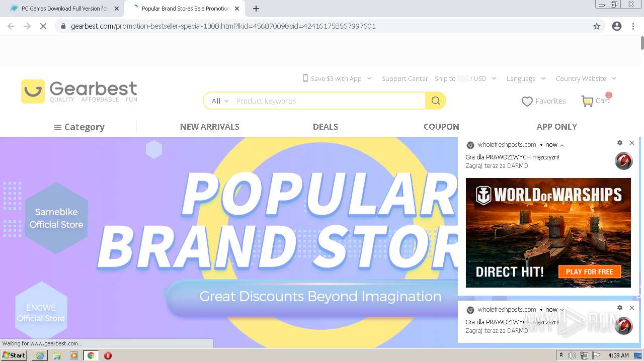Open Chrome three-dot menu
The image size is (644, 362).
click(x=633, y=26)
